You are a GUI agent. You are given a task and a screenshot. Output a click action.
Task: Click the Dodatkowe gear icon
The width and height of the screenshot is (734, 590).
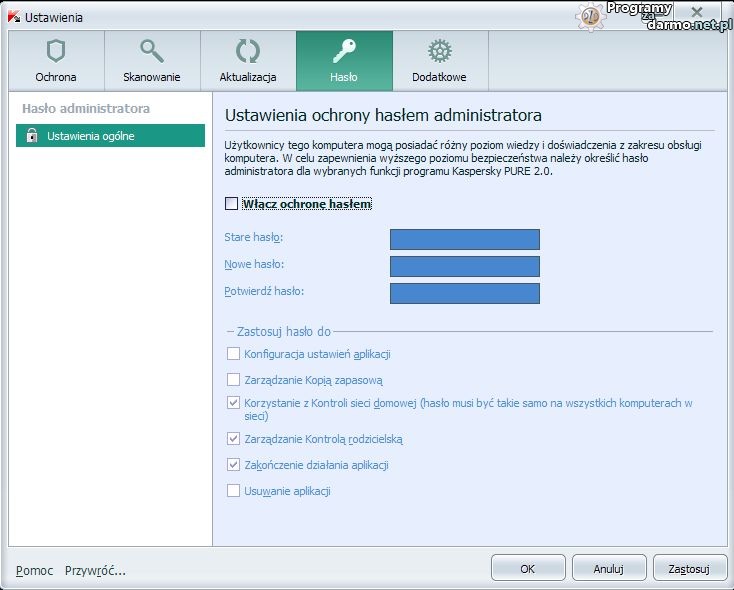440,51
